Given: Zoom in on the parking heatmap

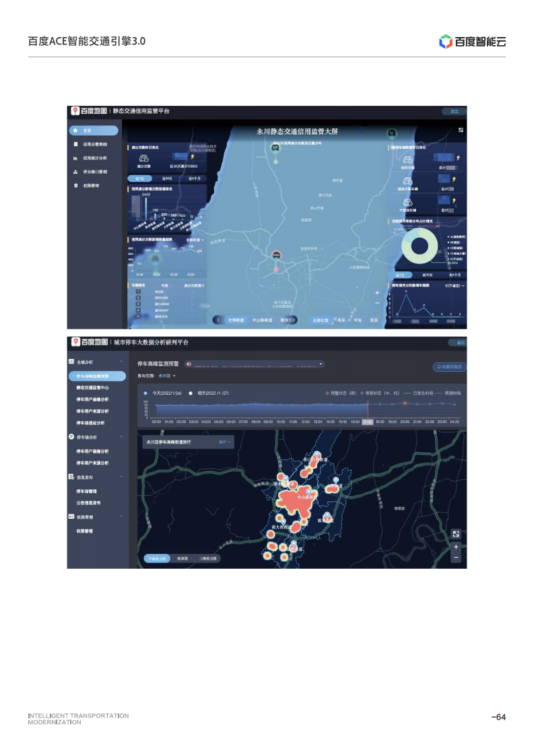Looking at the screenshot, I should click(456, 547).
